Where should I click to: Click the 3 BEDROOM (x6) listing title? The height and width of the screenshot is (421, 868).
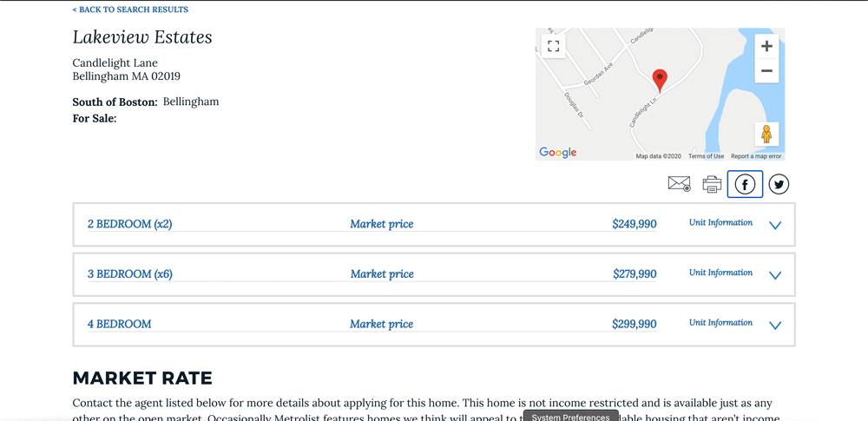[x=130, y=274]
